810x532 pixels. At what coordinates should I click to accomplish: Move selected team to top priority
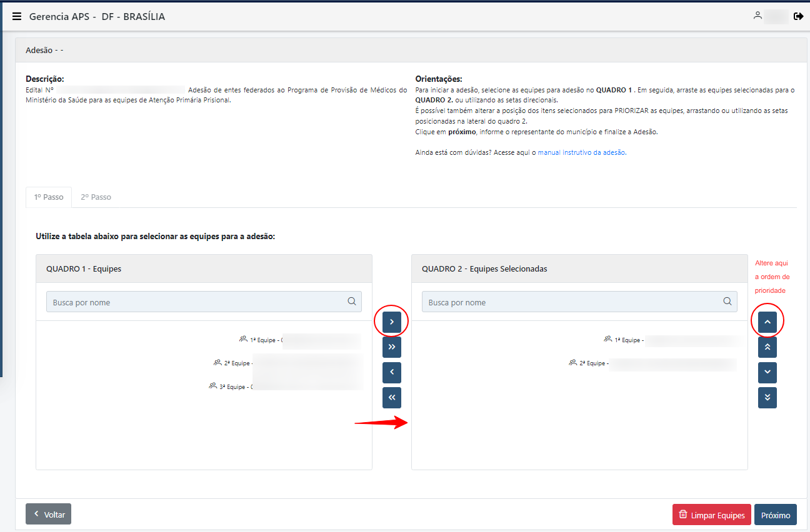(767, 347)
